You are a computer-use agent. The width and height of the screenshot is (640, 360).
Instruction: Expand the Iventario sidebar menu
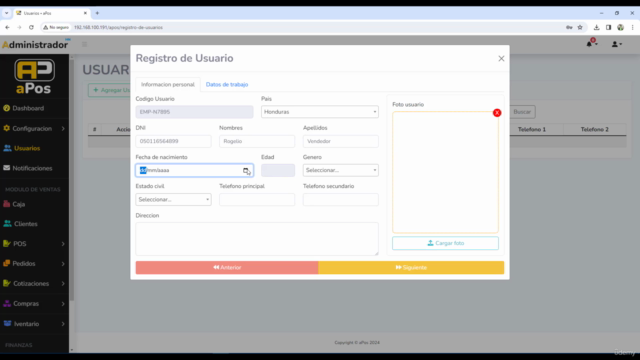[34, 324]
